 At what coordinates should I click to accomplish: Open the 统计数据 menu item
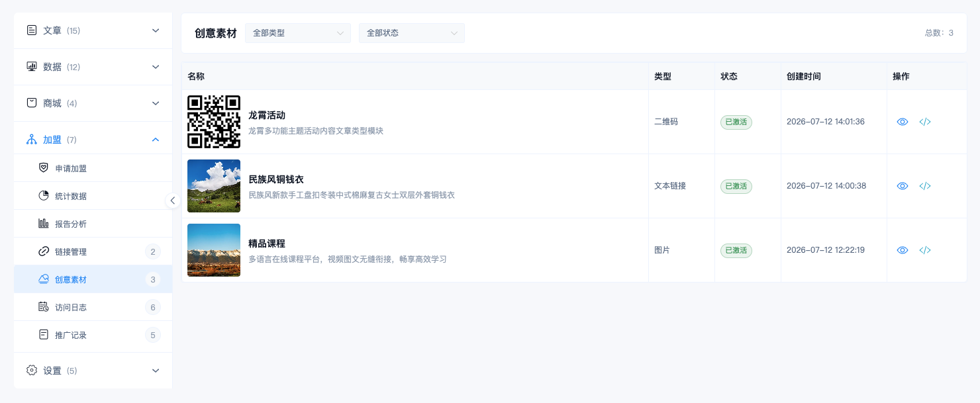(93, 196)
